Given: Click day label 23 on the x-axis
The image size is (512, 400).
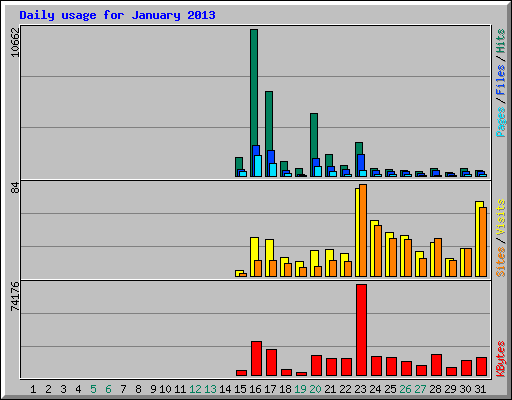Looking at the screenshot, I should [360, 389].
